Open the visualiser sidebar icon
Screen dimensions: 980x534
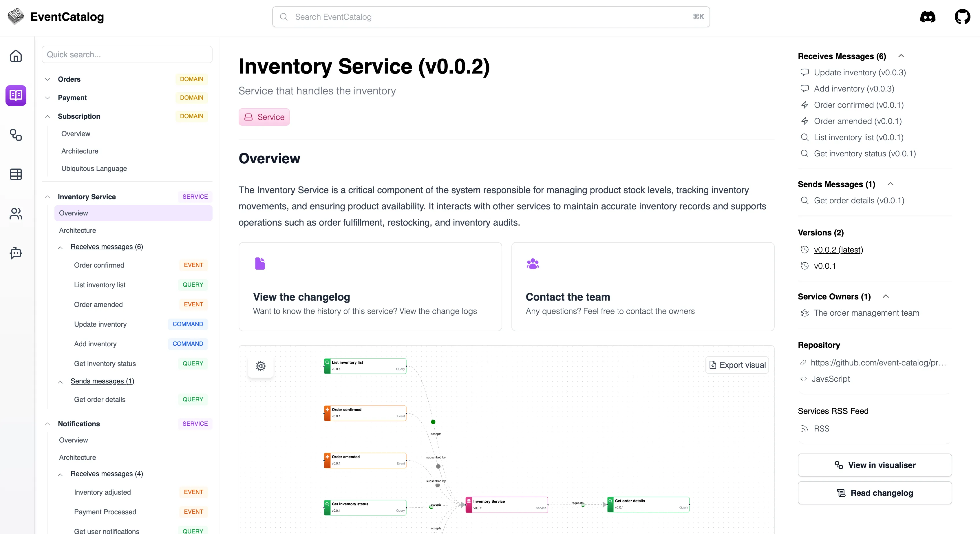click(x=16, y=135)
